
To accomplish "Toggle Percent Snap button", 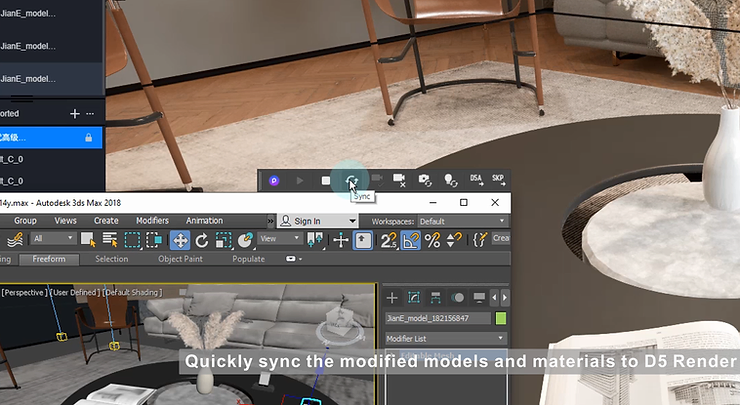I will pos(432,240).
